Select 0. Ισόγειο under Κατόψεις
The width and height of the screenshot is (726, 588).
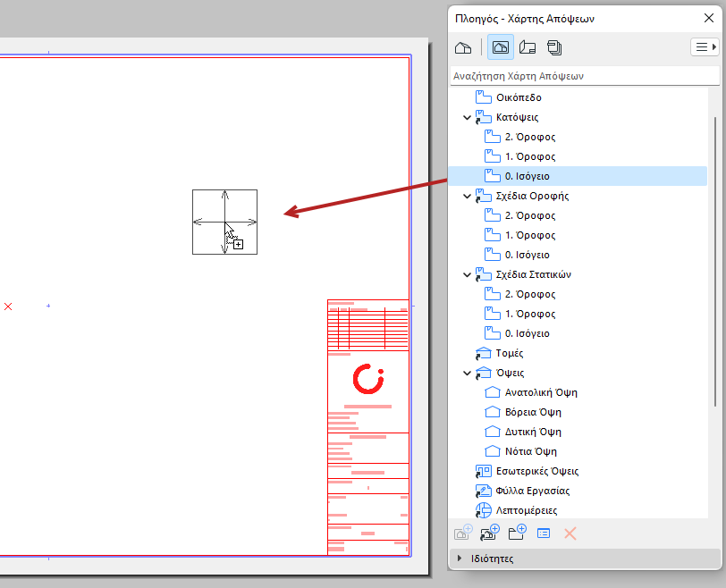578,176
